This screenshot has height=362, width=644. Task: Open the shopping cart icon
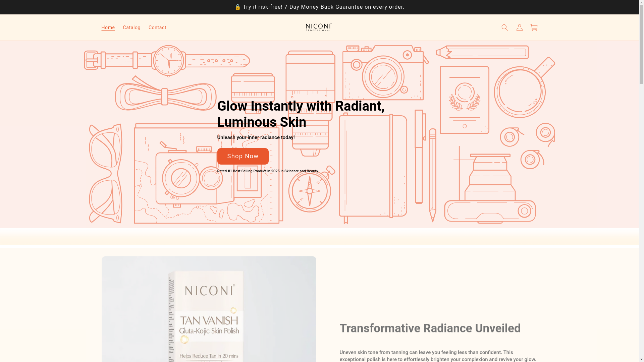point(534,27)
